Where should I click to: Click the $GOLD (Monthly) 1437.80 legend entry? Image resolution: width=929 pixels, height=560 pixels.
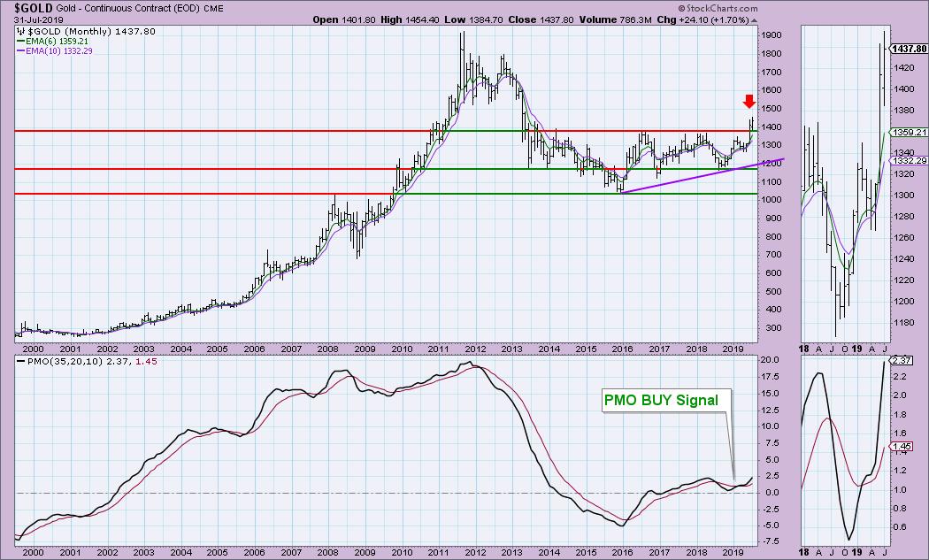click(x=92, y=32)
